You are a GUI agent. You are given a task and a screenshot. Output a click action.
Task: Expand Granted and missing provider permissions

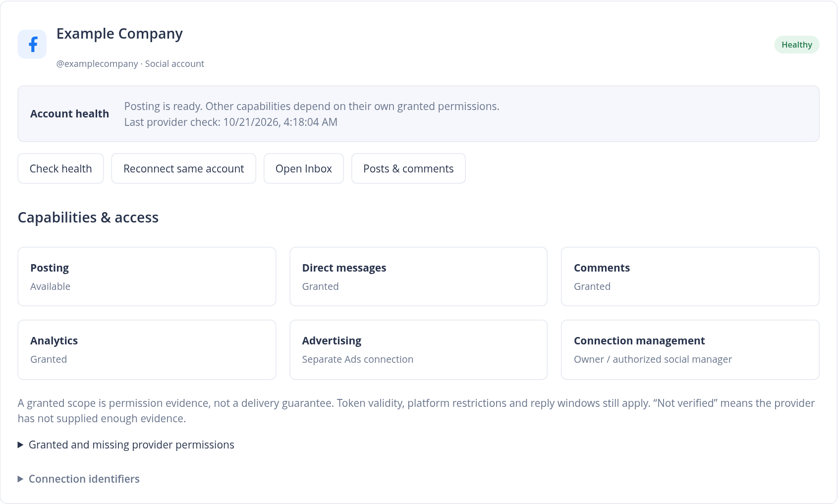coord(126,445)
